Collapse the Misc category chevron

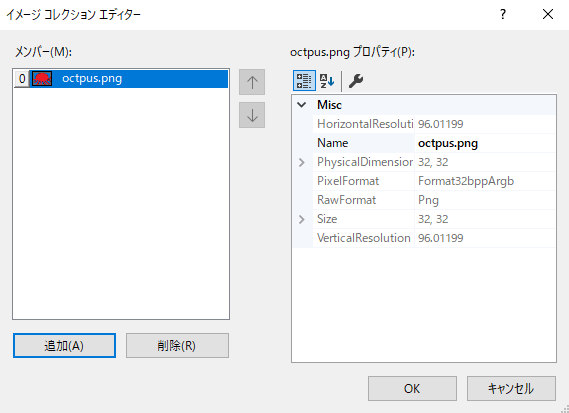(302, 105)
